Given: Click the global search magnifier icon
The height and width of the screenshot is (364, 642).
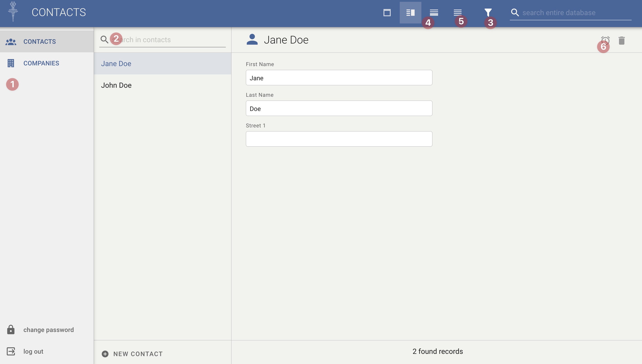Looking at the screenshot, I should [515, 12].
